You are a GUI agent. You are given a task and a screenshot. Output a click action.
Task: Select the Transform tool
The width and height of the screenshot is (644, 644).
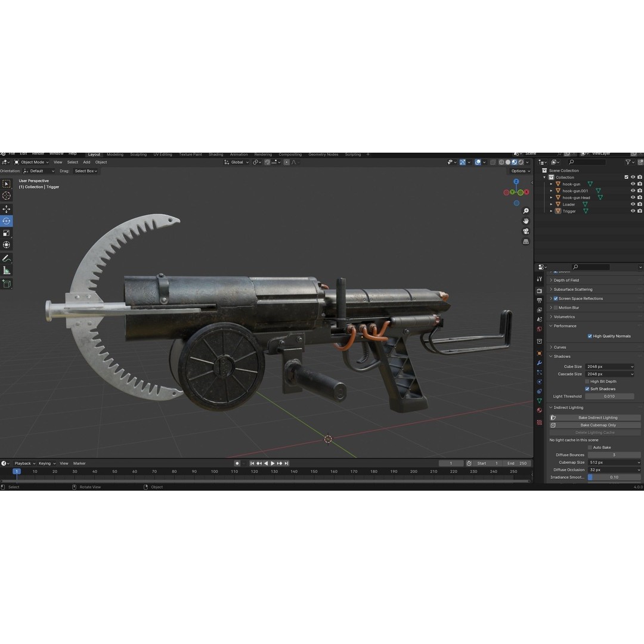click(x=7, y=245)
